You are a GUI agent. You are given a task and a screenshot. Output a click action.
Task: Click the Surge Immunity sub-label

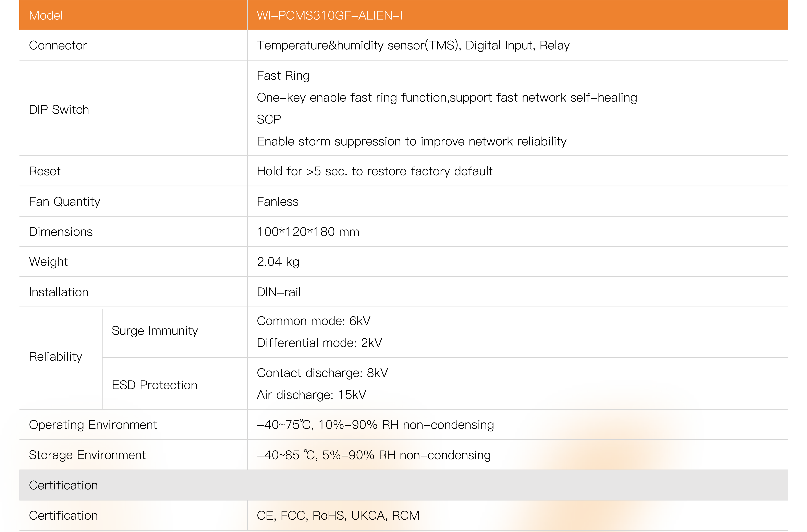[155, 331]
